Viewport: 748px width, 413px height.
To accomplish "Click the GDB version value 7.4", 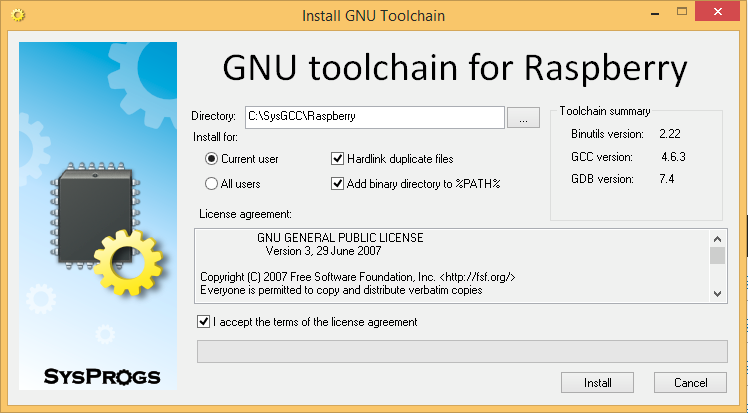I will pos(666,179).
